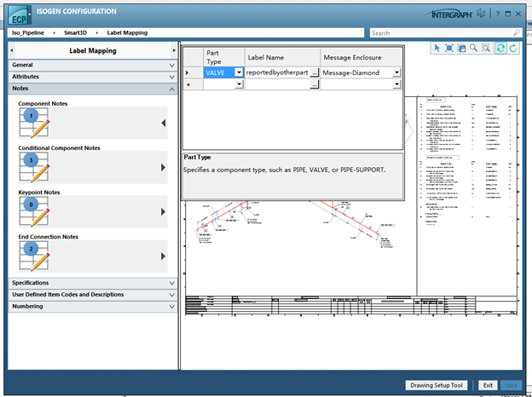Open the Message Enclosure dropdown showing Message-Diamond

click(396, 72)
